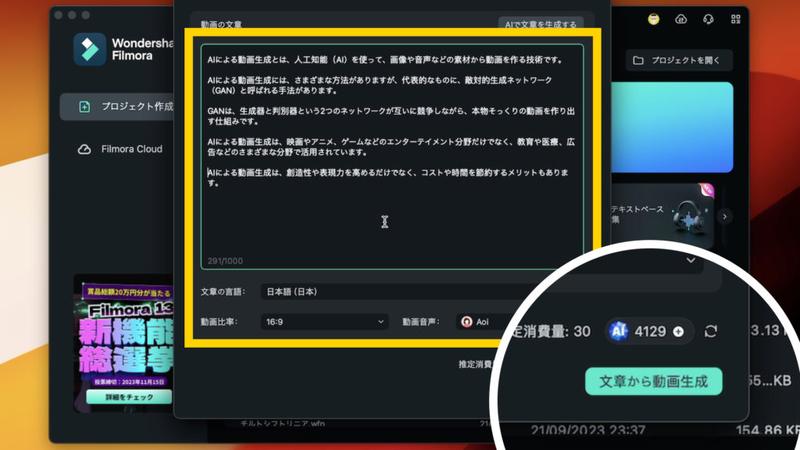
Task: Click the 詳細をチェック banner button
Action: [129, 397]
